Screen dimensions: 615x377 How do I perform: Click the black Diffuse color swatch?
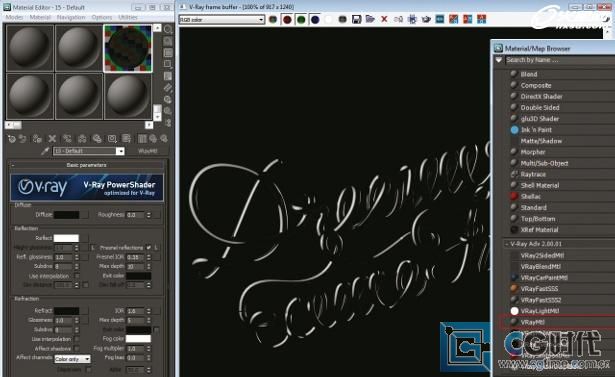pos(67,215)
